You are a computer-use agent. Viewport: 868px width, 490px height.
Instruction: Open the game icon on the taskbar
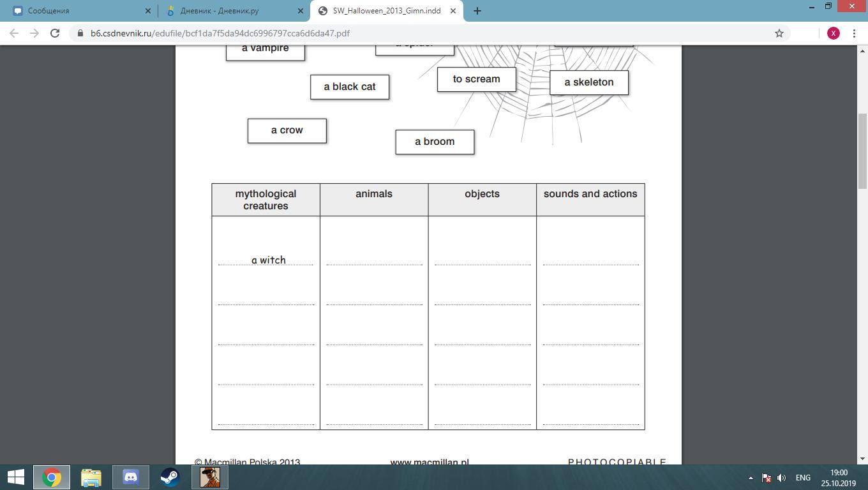pos(209,477)
